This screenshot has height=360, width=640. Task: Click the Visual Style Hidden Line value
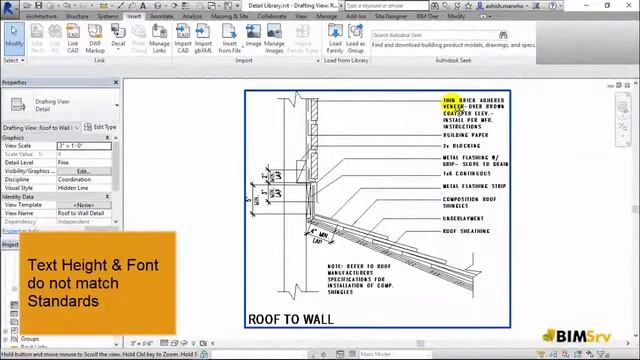84,188
